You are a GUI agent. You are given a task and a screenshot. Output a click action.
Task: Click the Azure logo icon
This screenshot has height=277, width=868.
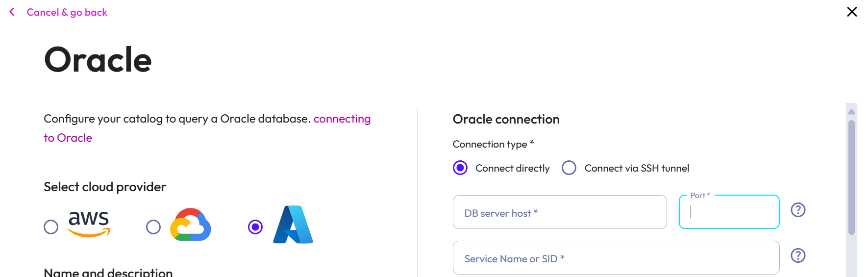(293, 225)
